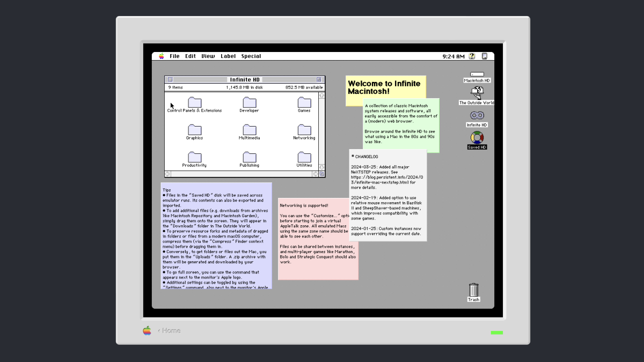Click the Infinite HD window close box
The height and width of the screenshot is (362, 644).
(170, 79)
